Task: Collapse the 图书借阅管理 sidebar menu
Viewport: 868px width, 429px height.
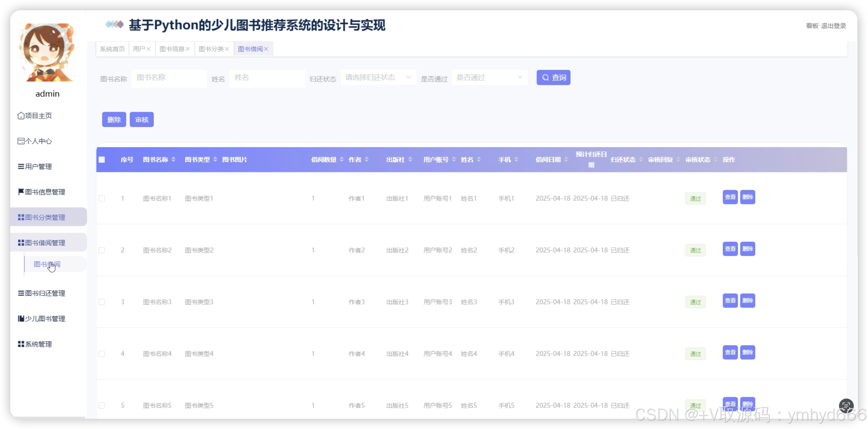Action: pos(45,243)
